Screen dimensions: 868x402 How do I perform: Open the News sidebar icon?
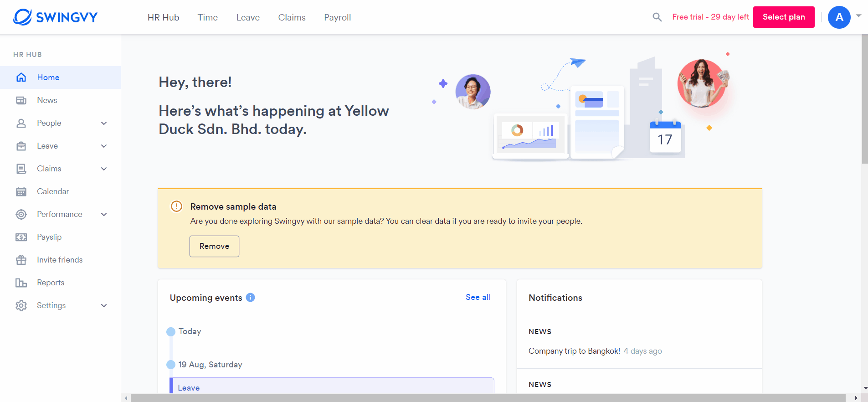21,100
